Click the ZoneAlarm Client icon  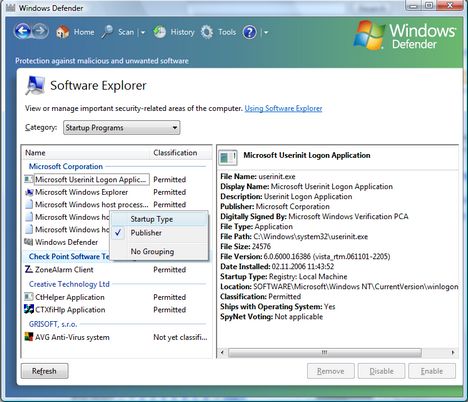29,269
